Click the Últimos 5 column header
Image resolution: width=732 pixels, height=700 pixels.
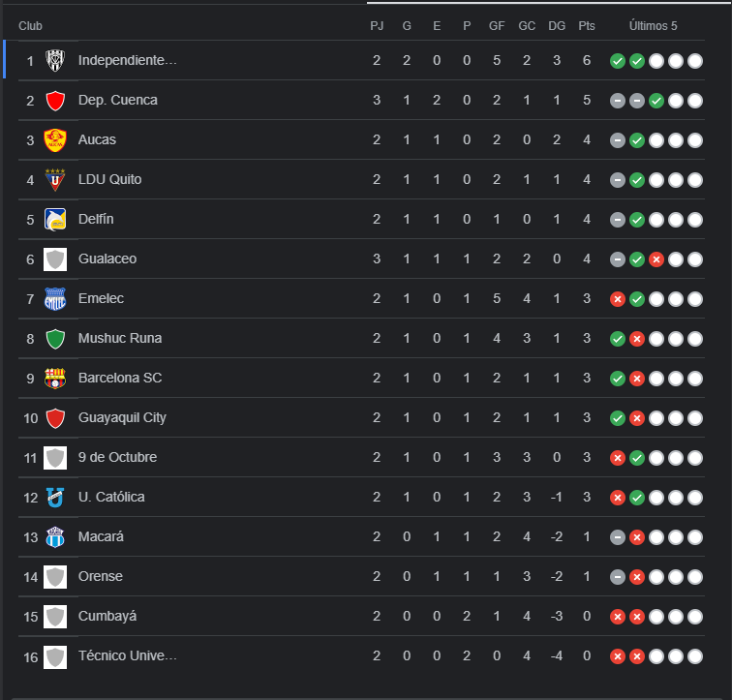pos(654,26)
